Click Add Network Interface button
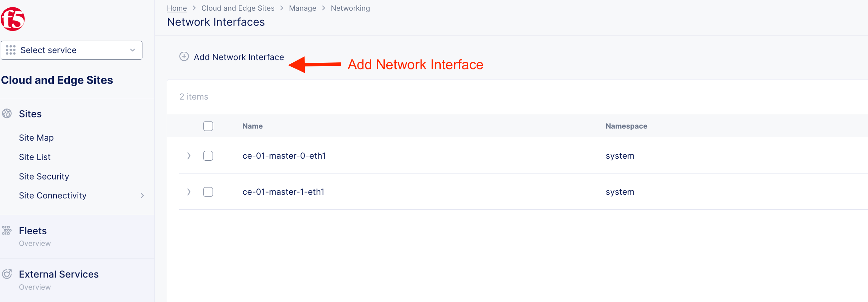Viewport: 868px width, 302px height. (239, 57)
